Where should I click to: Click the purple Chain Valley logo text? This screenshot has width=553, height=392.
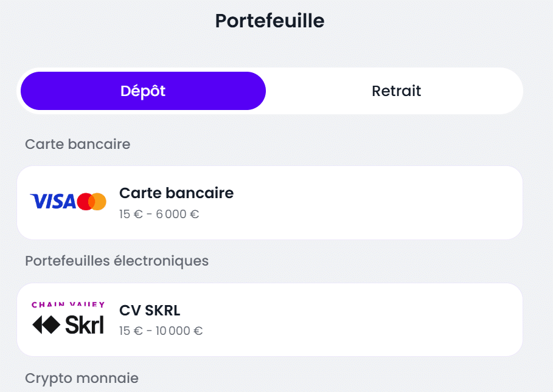pos(68,304)
